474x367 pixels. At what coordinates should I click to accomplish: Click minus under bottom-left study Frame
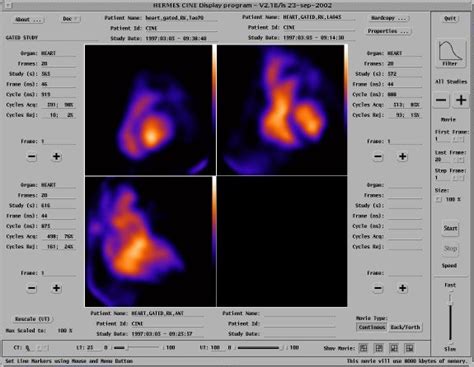(32, 288)
